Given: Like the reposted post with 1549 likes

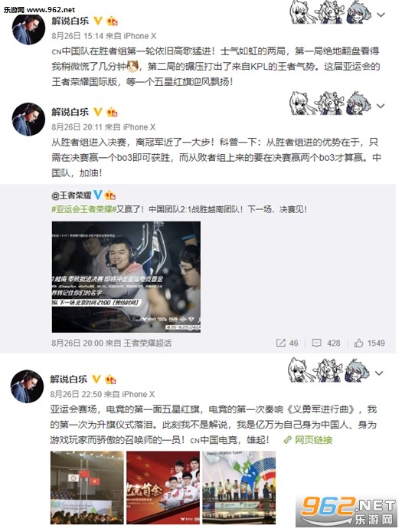Looking at the screenshot, I should [x=358, y=343].
